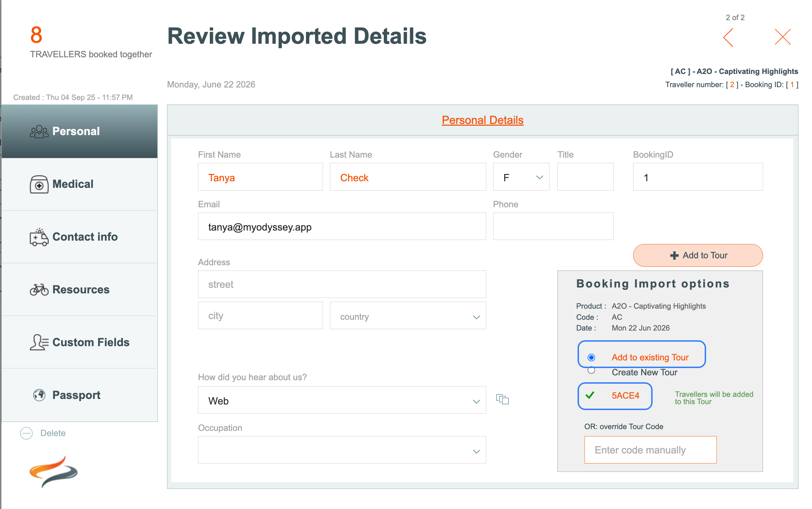Click the copy icon beside Web dropdown
Screen dimensions: 812x509
click(502, 399)
